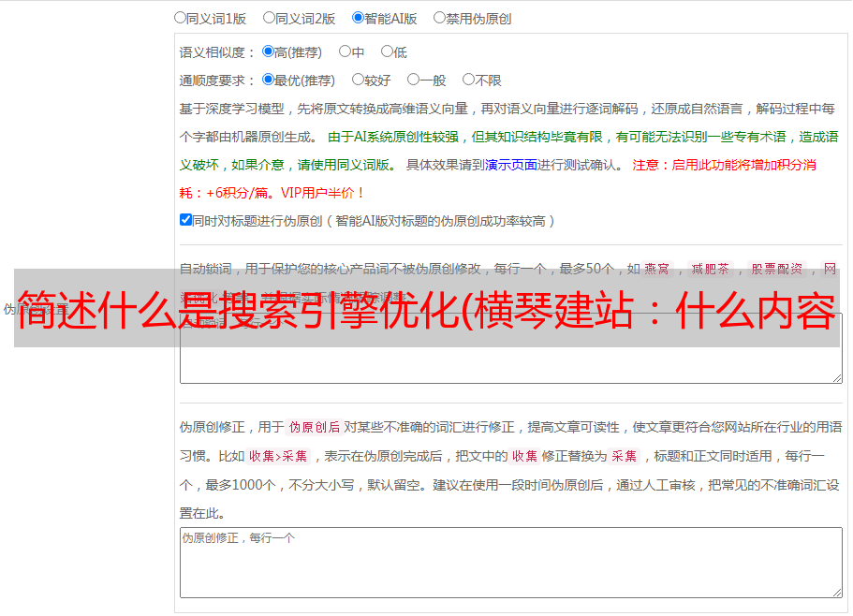
Task: Open the 演示页面 link
Action: pyautogui.click(x=511, y=165)
